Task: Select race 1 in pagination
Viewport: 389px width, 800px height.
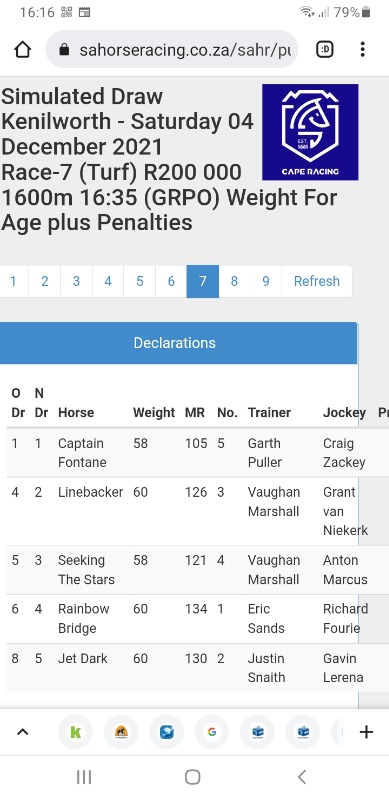Action: click(13, 281)
